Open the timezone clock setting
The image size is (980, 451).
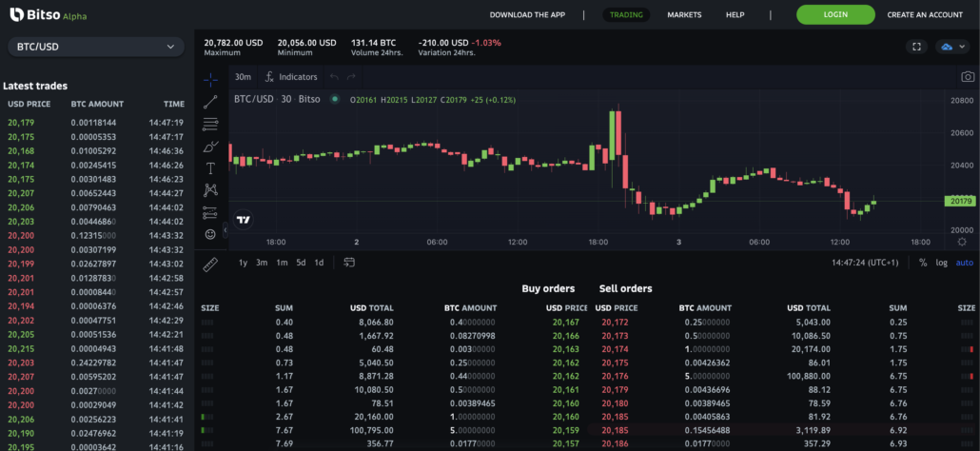tap(865, 263)
